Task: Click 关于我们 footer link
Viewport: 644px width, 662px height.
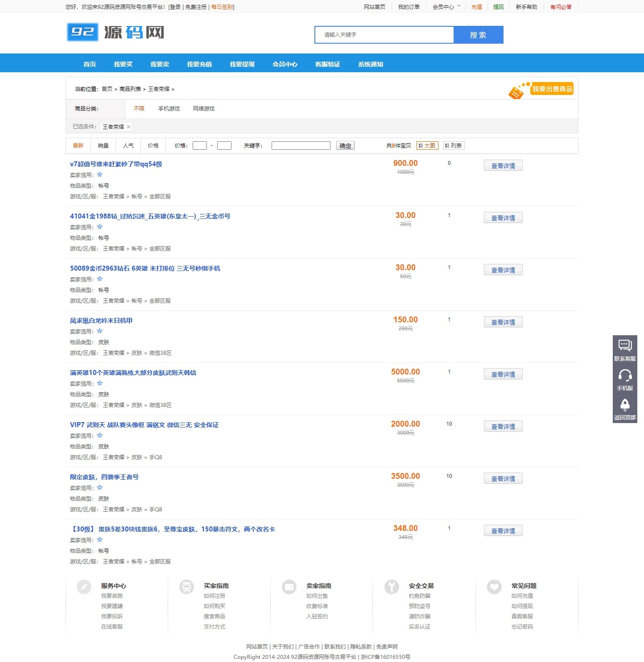Action: click(283, 647)
